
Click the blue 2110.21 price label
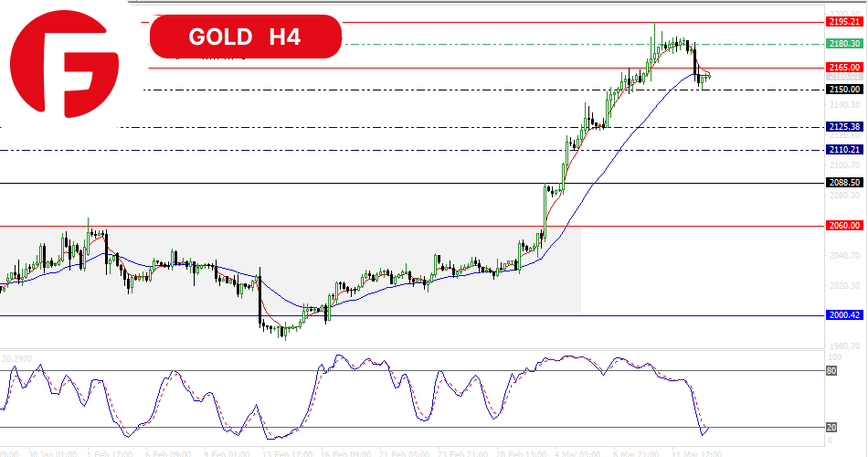click(844, 150)
